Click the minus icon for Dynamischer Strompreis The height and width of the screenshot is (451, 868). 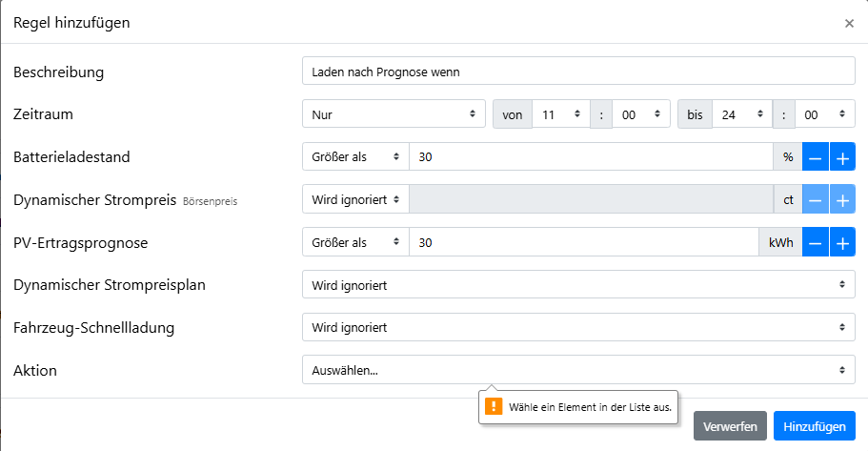click(815, 199)
